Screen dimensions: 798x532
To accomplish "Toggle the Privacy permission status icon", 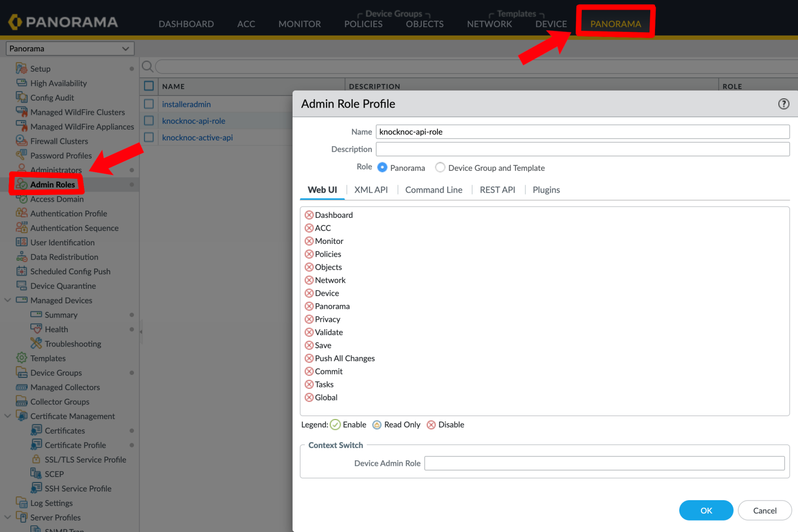I will click(x=309, y=319).
